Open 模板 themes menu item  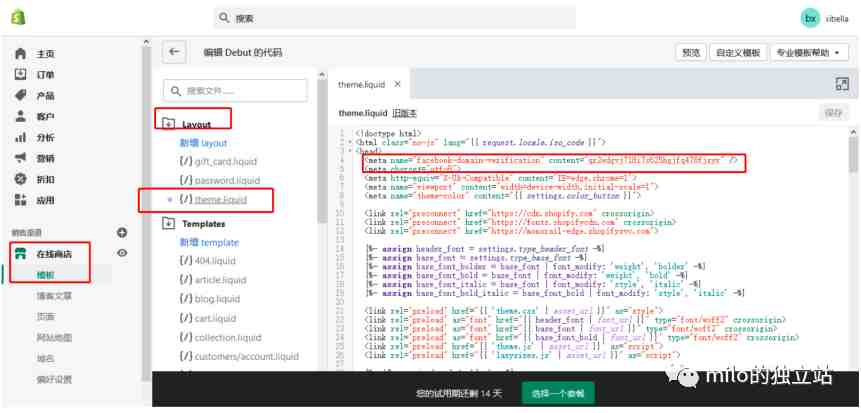(46, 275)
